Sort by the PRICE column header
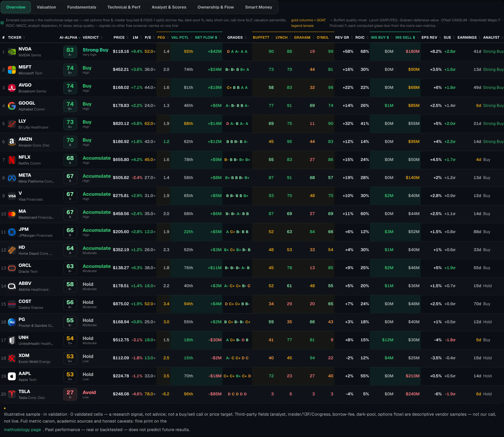 (121, 37)
